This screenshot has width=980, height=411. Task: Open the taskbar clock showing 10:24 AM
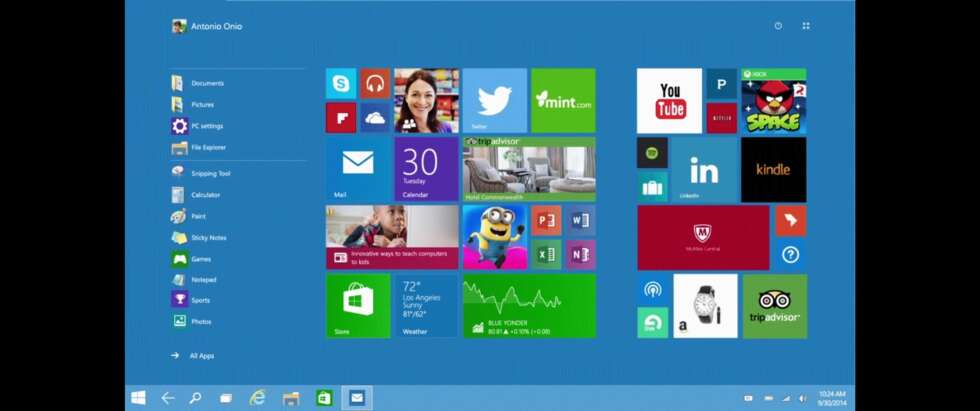pos(831,398)
